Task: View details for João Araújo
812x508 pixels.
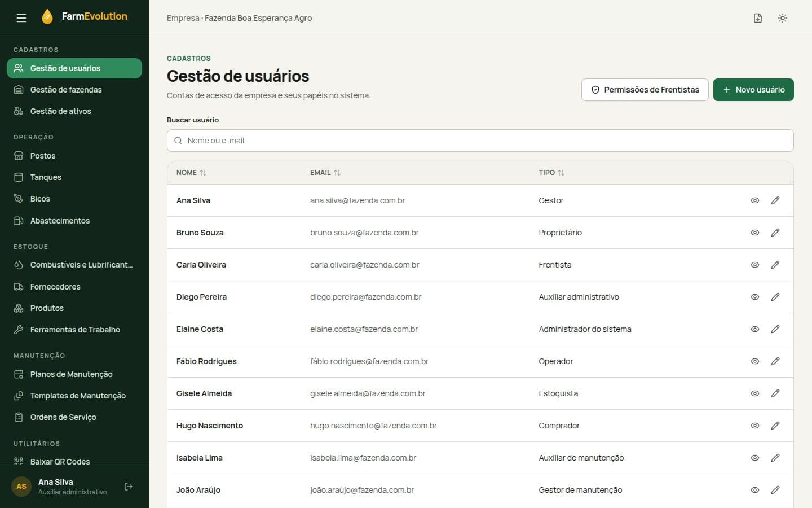Action: click(755, 490)
